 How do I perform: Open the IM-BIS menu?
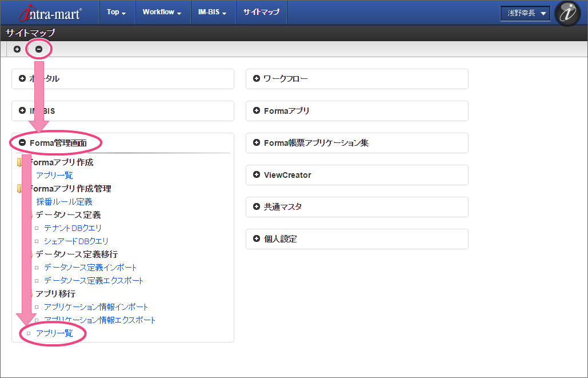tap(212, 12)
